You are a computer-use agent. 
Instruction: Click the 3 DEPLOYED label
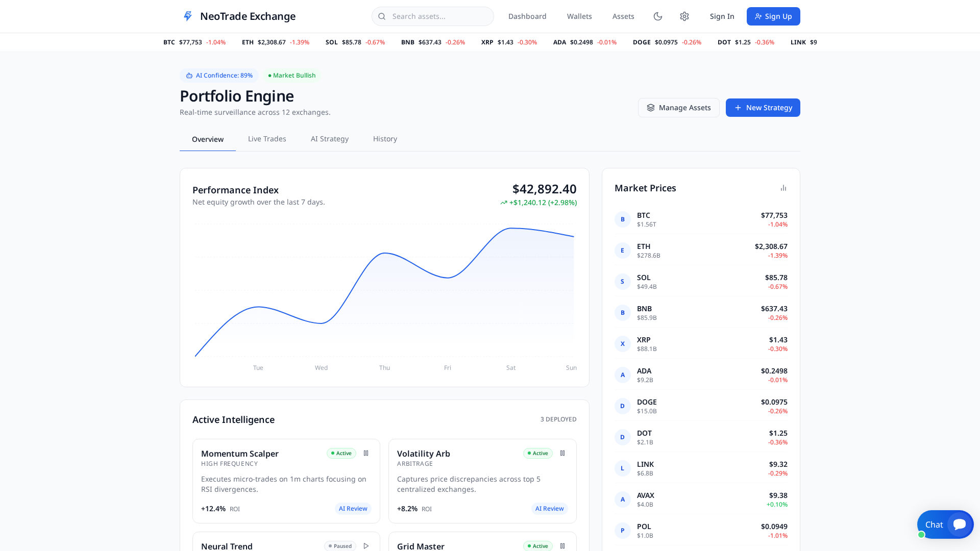[558, 419]
